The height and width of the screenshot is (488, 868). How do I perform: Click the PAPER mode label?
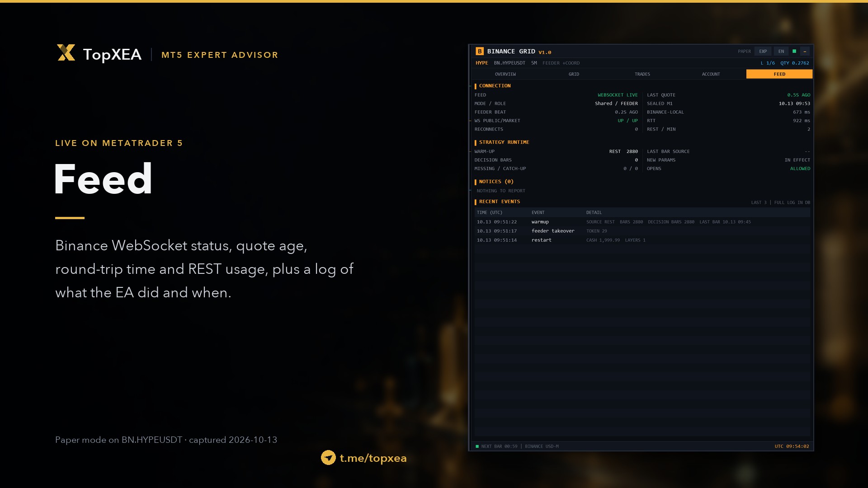[744, 52]
